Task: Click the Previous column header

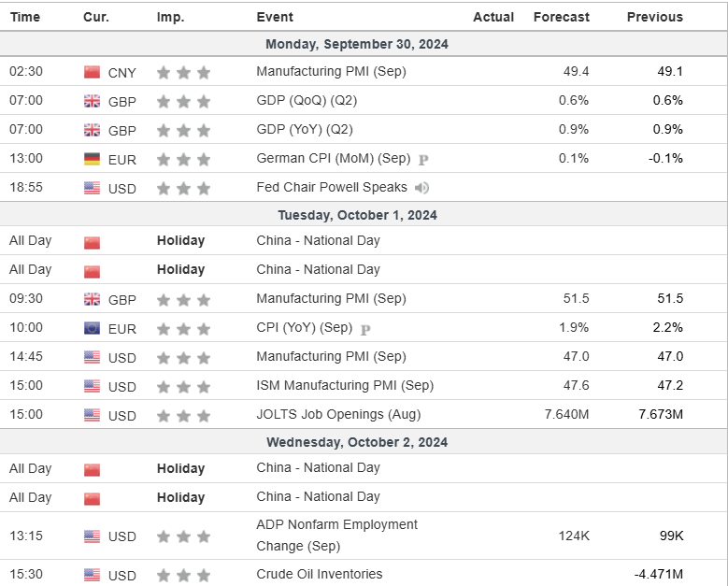Action: click(654, 17)
